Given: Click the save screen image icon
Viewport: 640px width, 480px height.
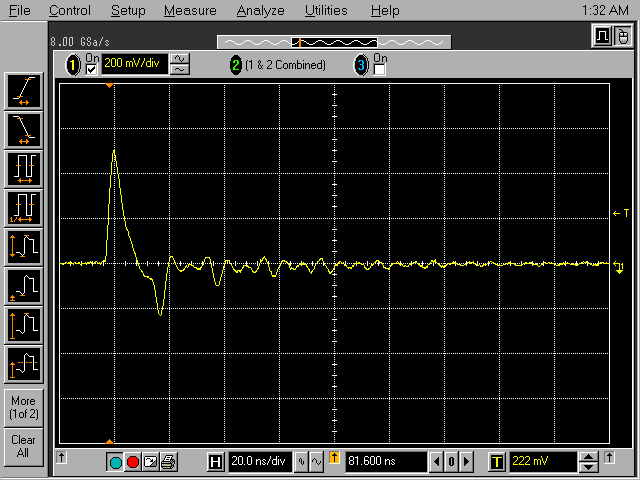Looking at the screenshot, I should click(x=151, y=462).
